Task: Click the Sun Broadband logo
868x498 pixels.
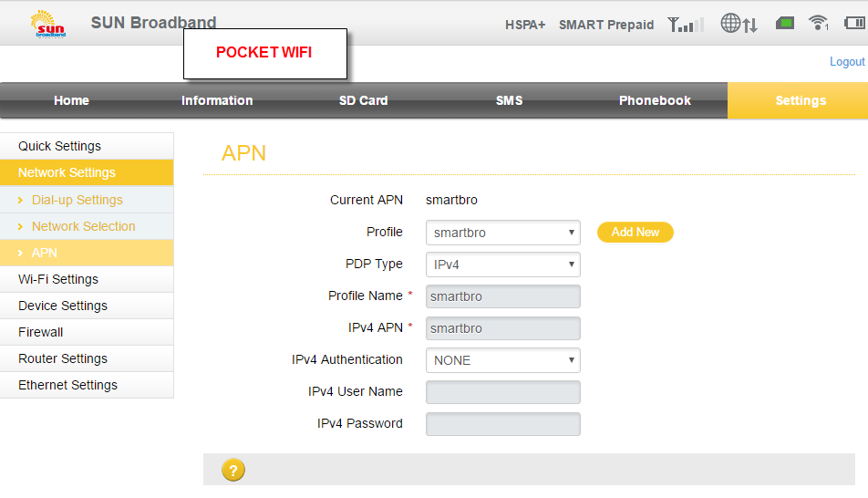Action: point(48,25)
